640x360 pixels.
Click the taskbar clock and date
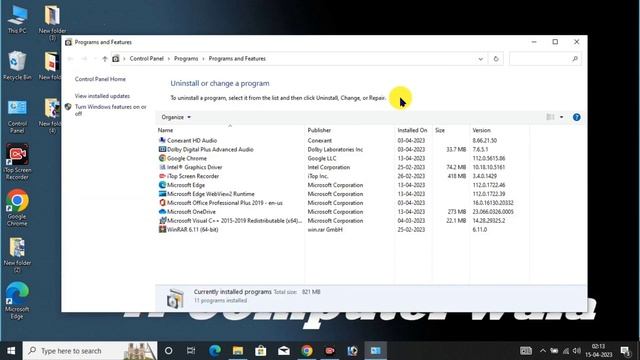click(598, 351)
